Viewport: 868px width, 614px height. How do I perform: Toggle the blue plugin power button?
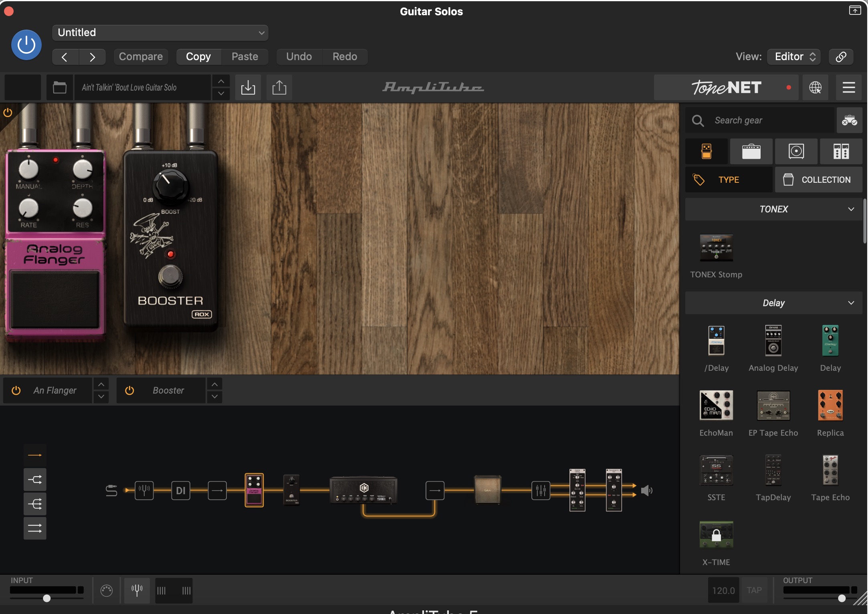(x=26, y=45)
